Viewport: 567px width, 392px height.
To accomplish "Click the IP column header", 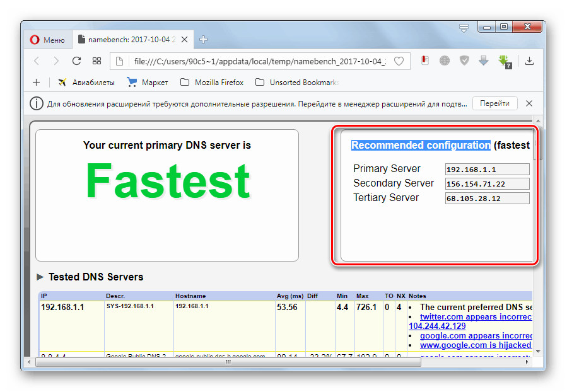I will (x=44, y=296).
